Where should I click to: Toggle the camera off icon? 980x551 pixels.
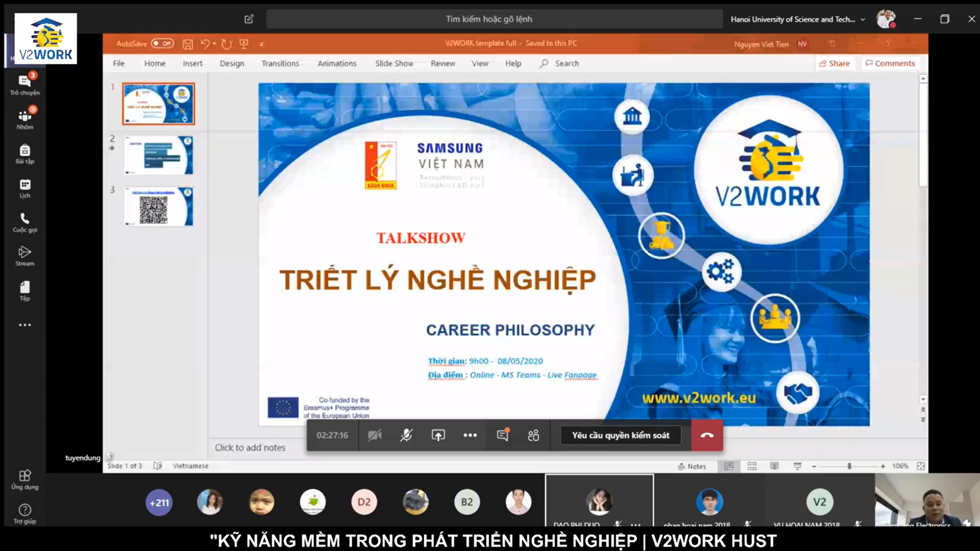(x=375, y=435)
